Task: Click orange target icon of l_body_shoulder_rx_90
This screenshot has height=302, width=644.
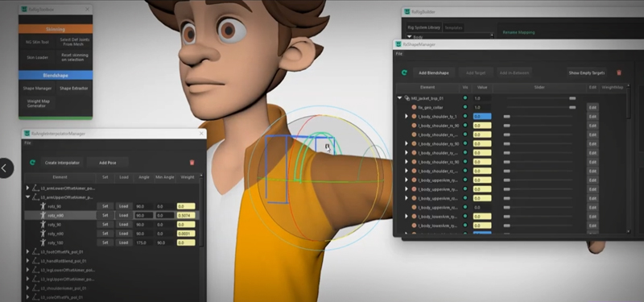Action: point(414,126)
